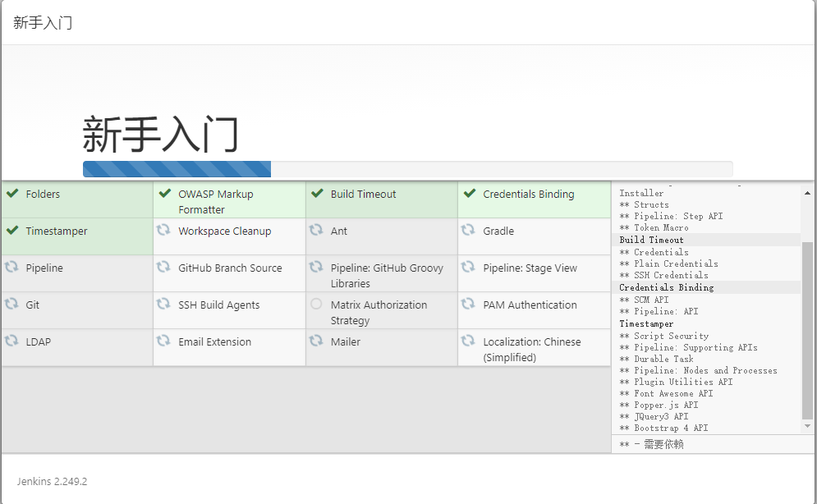
Task: Click the checkmark icon beside Build Timeout
Action: (317, 194)
